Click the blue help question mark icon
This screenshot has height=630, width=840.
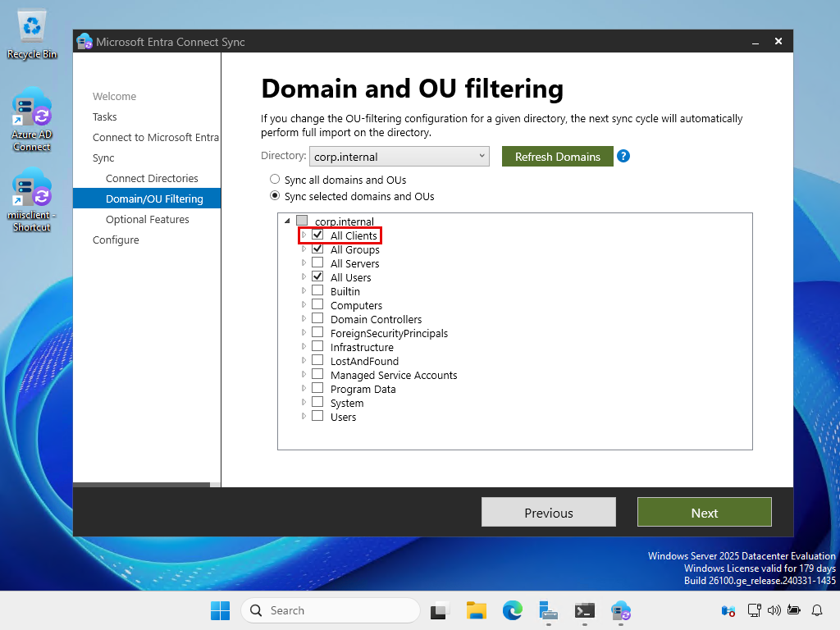pyautogui.click(x=623, y=156)
